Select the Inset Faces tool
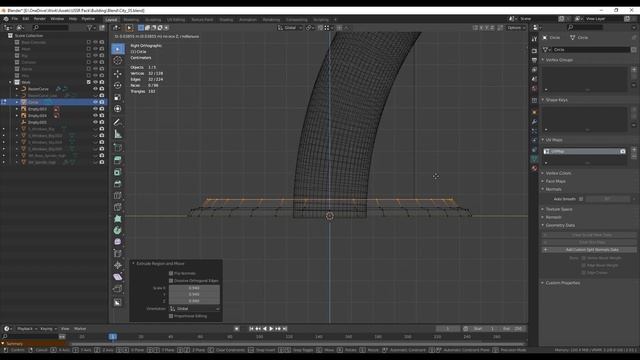 (x=118, y=172)
